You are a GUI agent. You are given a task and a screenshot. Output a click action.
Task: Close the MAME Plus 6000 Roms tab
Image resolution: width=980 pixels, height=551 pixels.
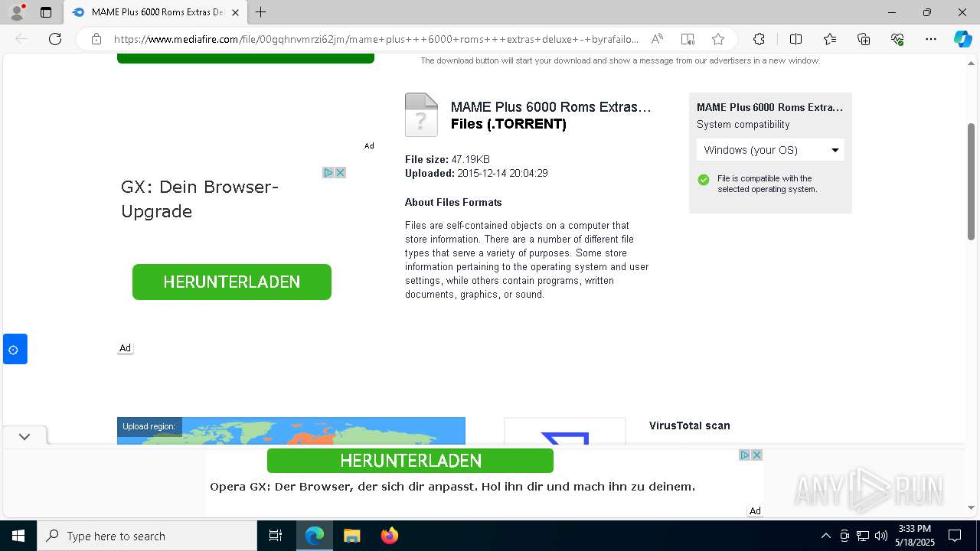[x=236, y=12]
